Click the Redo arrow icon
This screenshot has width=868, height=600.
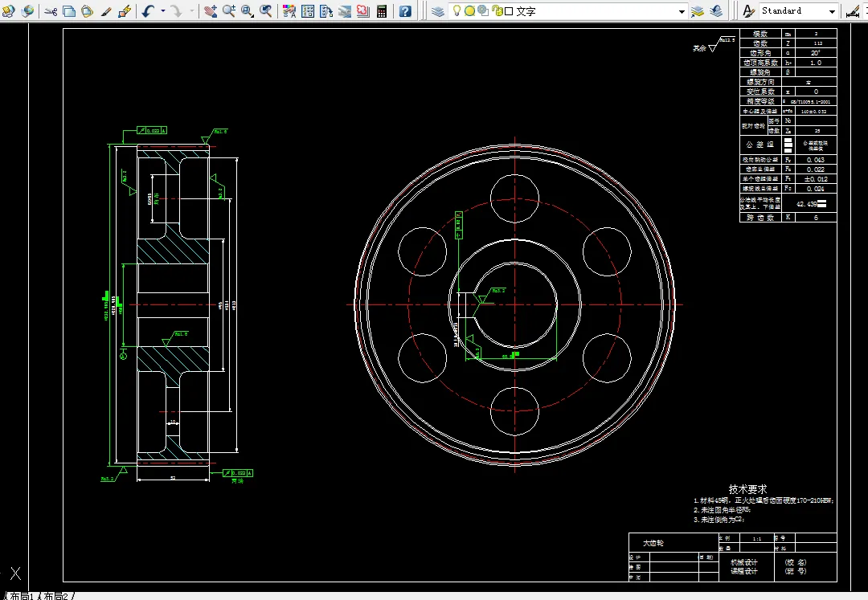click(x=176, y=11)
